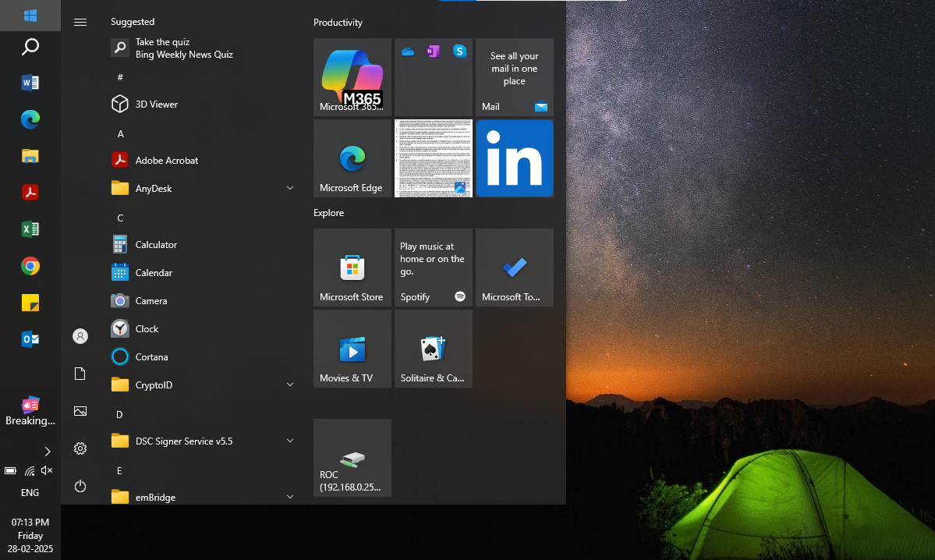Viewport: 935px width, 560px height.
Task: Open Cortana from the app list
Action: 203,356
